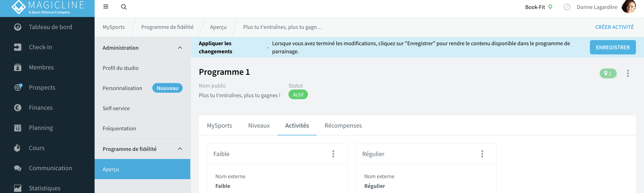Go to MySports breadcrumb

click(x=114, y=27)
